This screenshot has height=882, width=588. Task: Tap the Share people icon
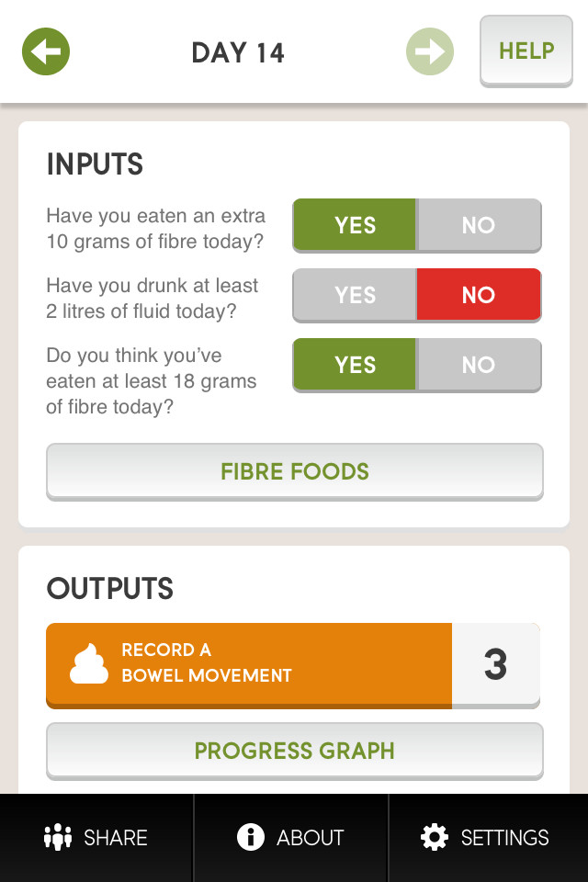58,837
